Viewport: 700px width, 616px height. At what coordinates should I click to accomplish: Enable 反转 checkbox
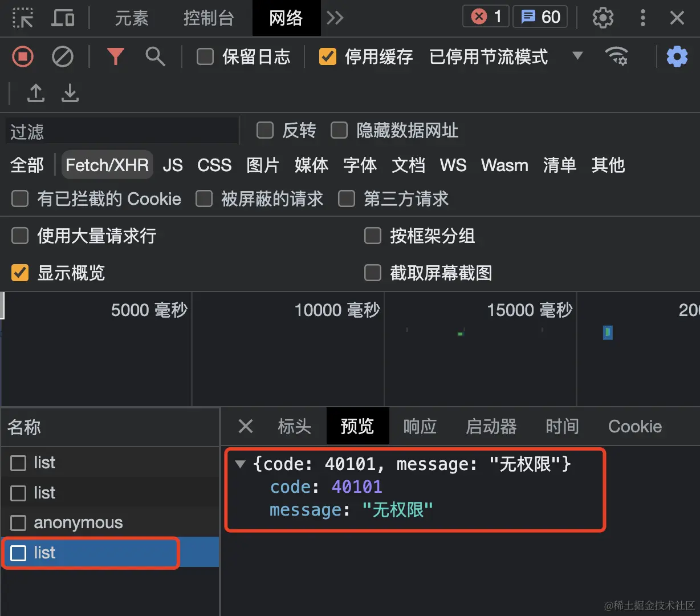tap(265, 130)
